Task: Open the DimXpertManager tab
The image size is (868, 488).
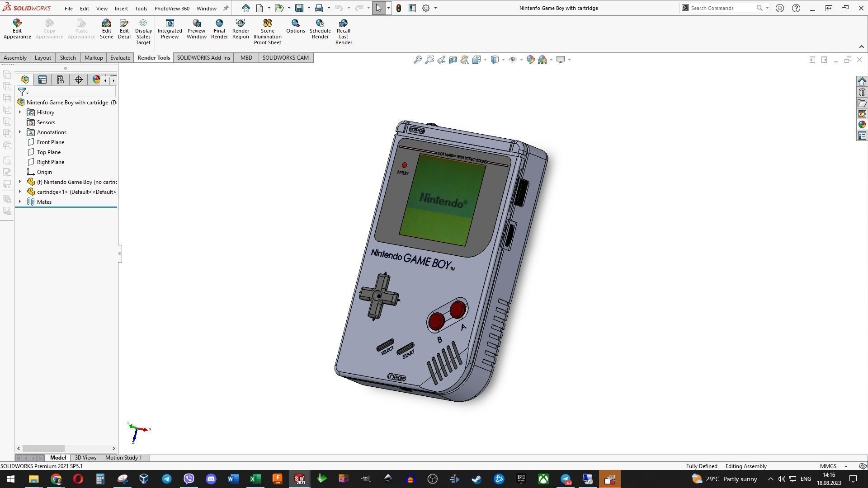Action: coord(79,80)
